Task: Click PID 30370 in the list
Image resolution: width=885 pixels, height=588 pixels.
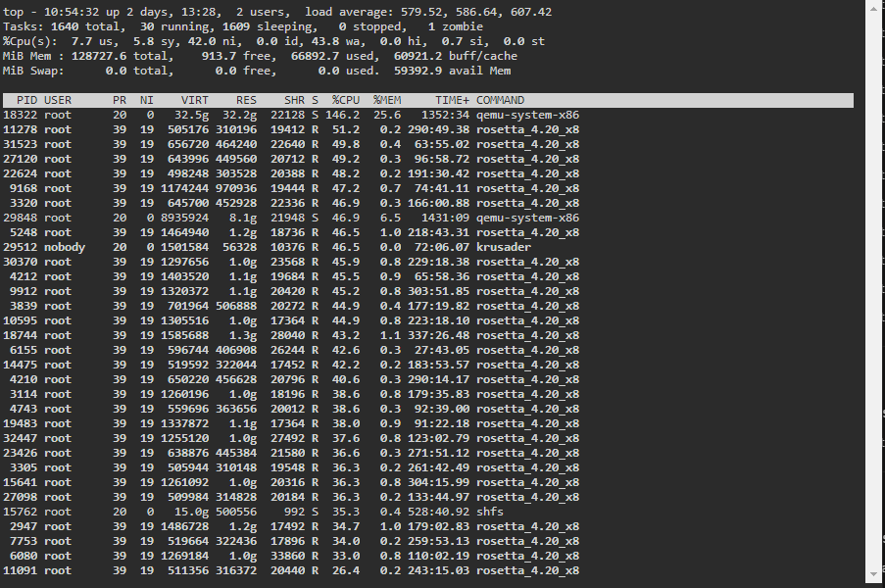Action: 21,262
